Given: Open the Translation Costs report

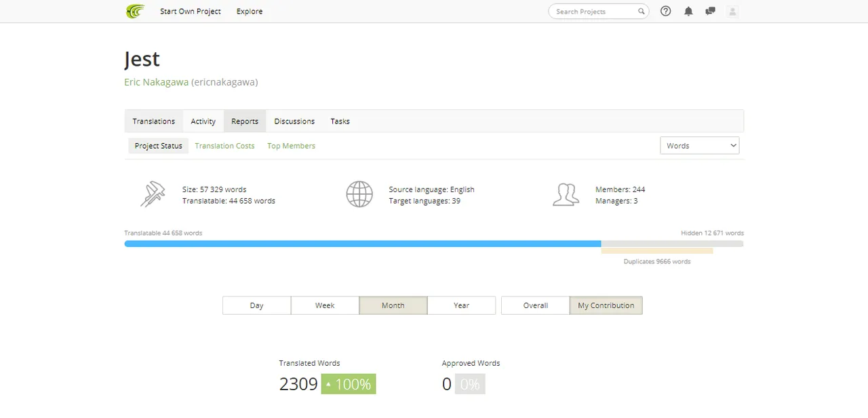Looking at the screenshot, I should click(x=224, y=146).
